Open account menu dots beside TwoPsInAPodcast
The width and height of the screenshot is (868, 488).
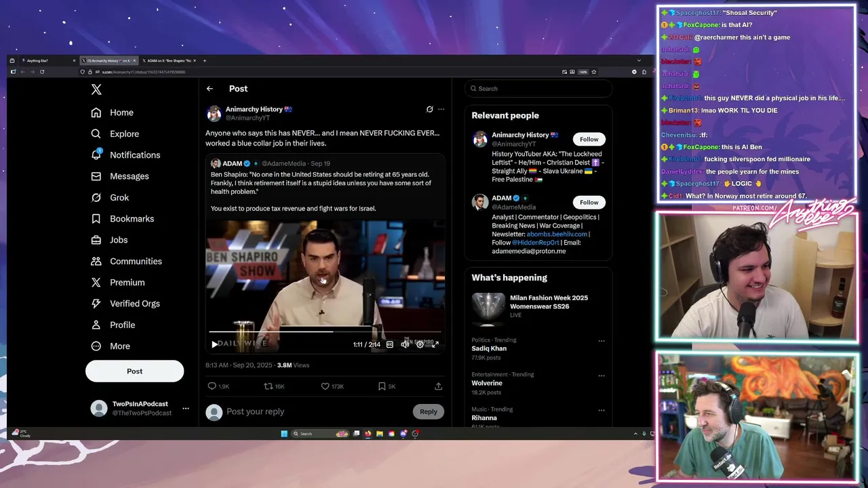click(186, 409)
